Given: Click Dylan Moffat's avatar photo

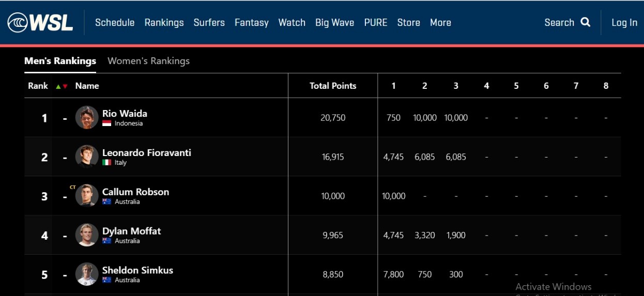Looking at the screenshot, I should coord(87,235).
